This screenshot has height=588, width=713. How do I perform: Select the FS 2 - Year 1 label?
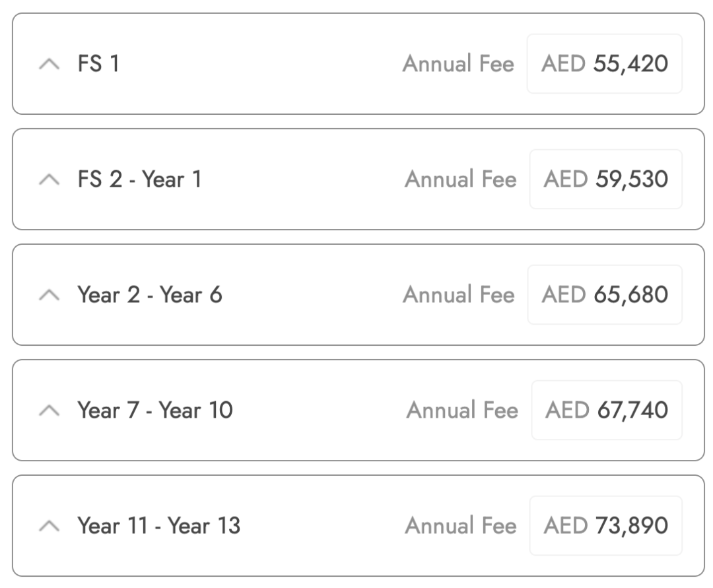[139, 180]
